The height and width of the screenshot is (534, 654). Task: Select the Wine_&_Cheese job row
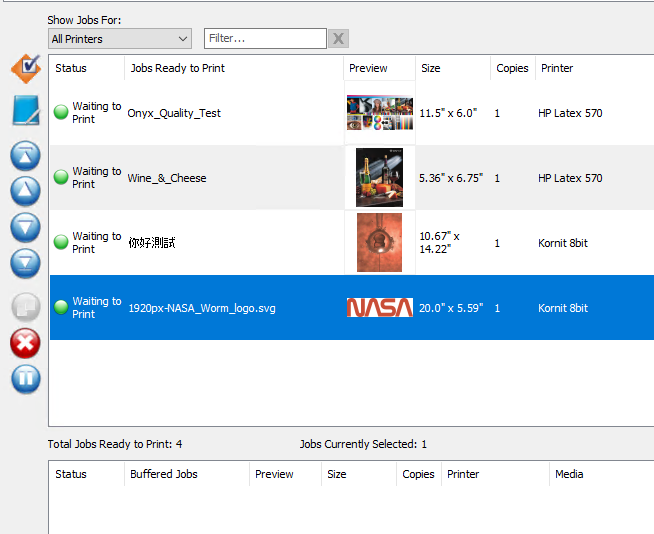[x=167, y=178]
